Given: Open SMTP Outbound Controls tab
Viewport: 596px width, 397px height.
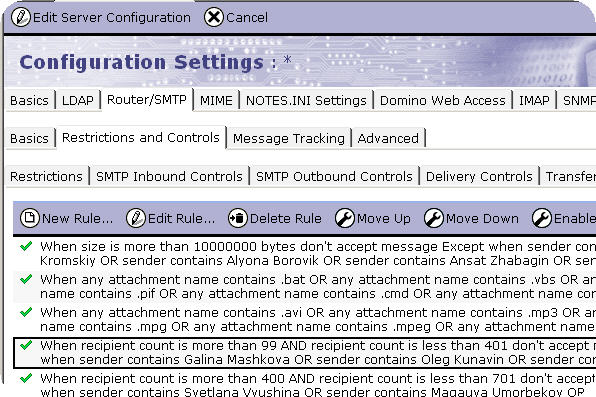Looking at the screenshot, I should [334, 176].
